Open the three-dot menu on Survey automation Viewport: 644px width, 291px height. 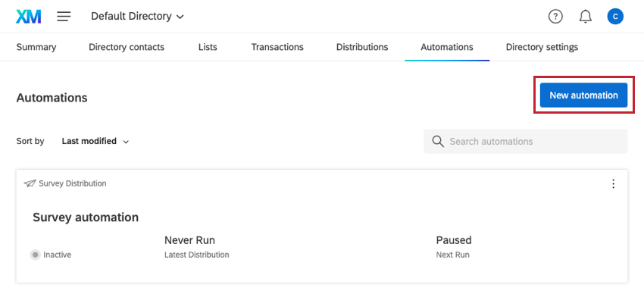[x=613, y=183]
